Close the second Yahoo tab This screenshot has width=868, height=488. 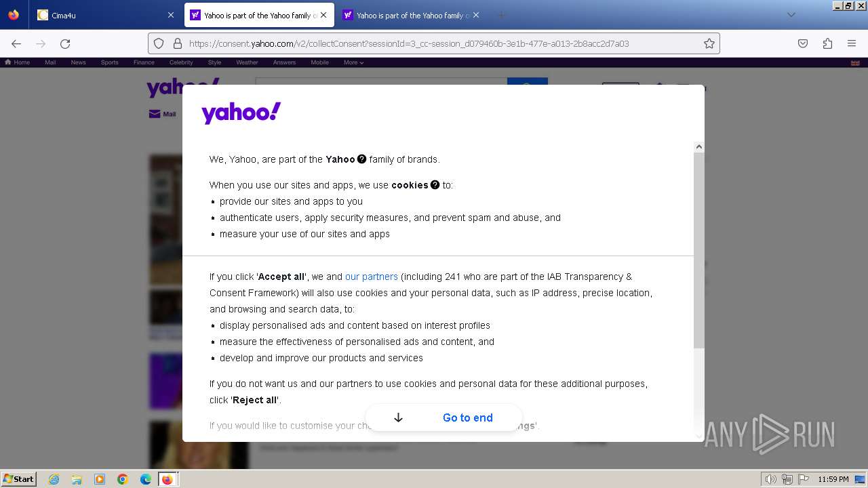(476, 15)
